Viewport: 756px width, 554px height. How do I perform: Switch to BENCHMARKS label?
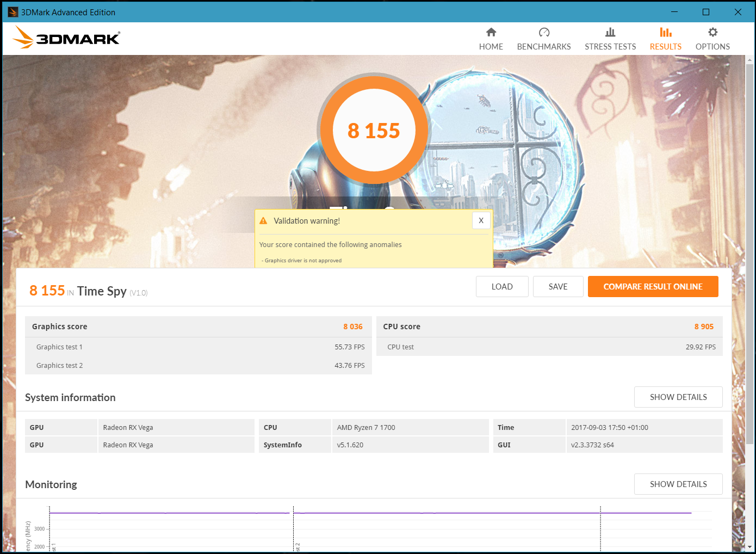pos(544,47)
